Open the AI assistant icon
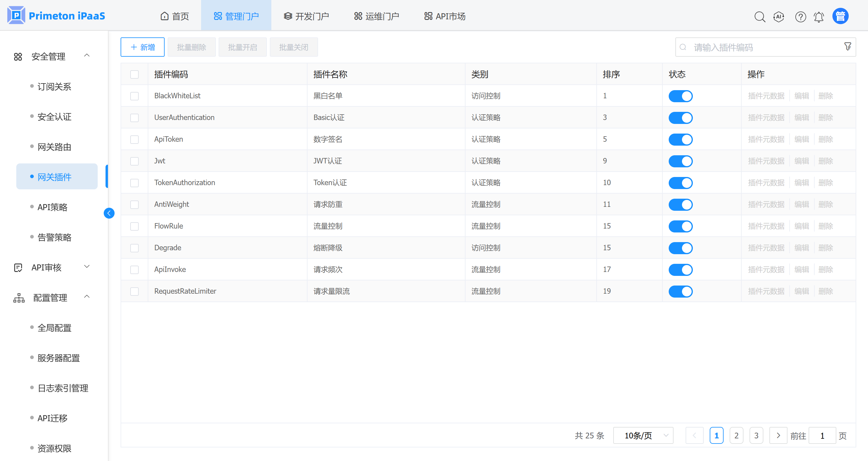868x461 pixels. (x=779, y=17)
